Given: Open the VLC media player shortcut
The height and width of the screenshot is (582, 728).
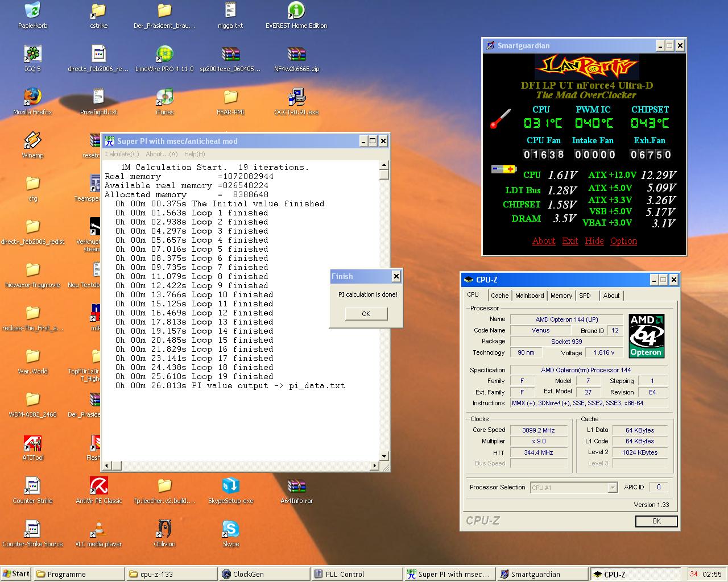Looking at the screenshot, I should pyautogui.click(x=98, y=529).
